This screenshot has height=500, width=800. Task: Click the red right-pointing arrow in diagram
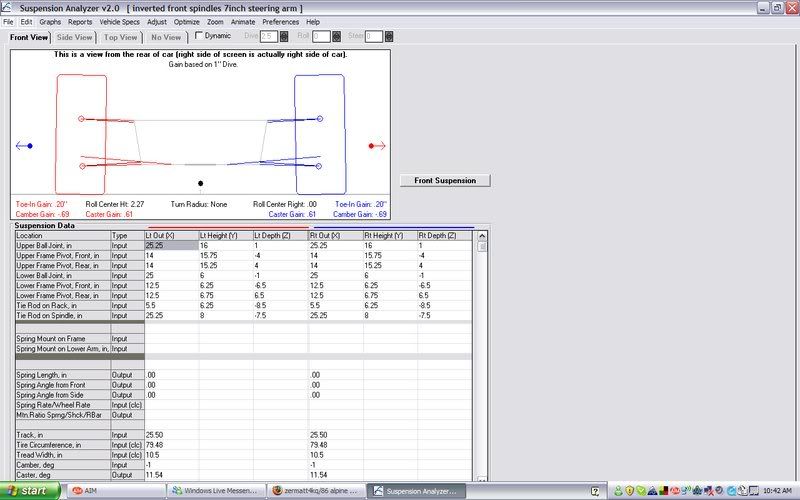point(377,146)
